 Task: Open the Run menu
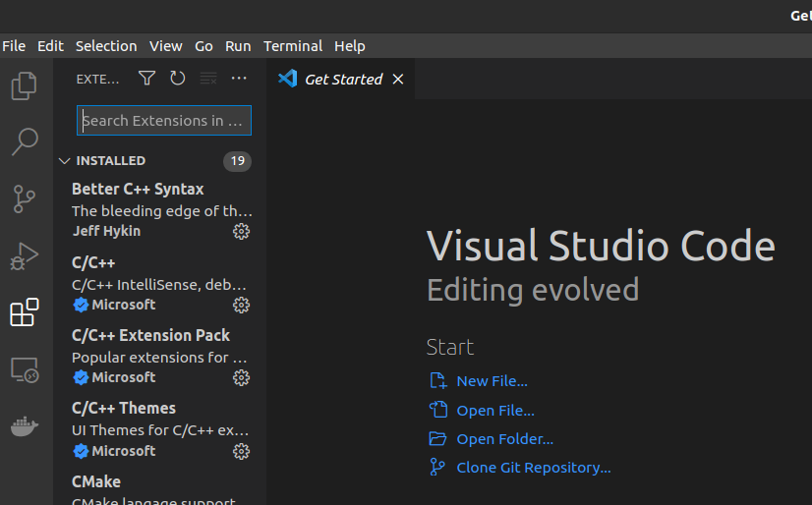click(x=238, y=46)
